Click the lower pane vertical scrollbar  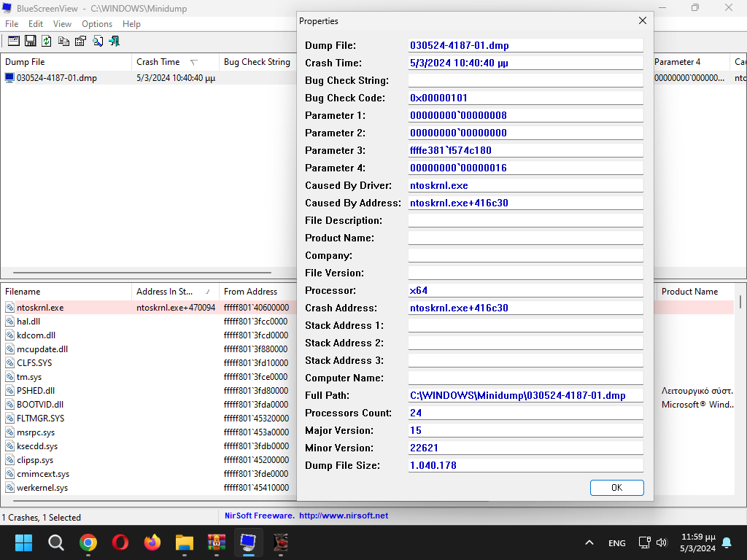[x=740, y=302]
